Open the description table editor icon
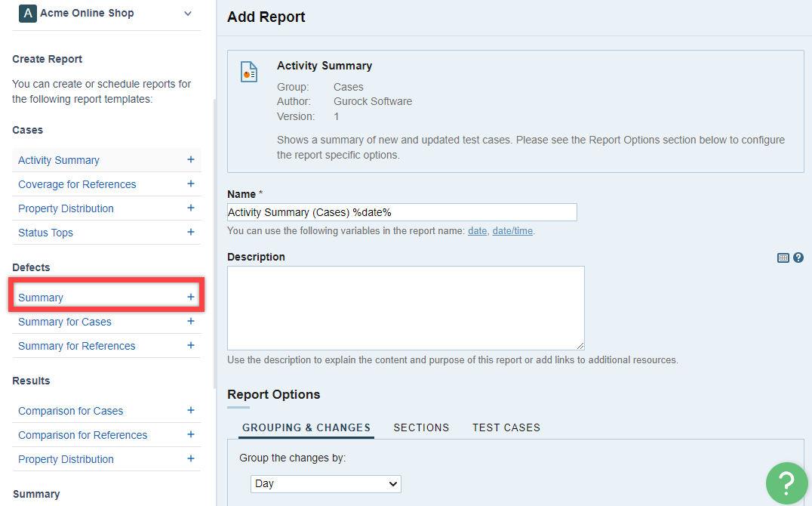 [783, 258]
